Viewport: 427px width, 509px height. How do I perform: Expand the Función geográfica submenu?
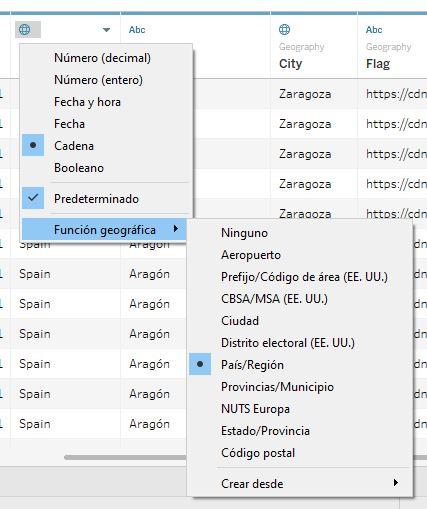104,230
